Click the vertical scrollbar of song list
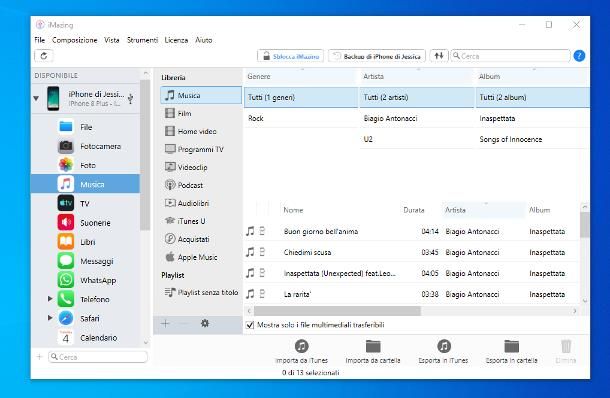 point(584,224)
